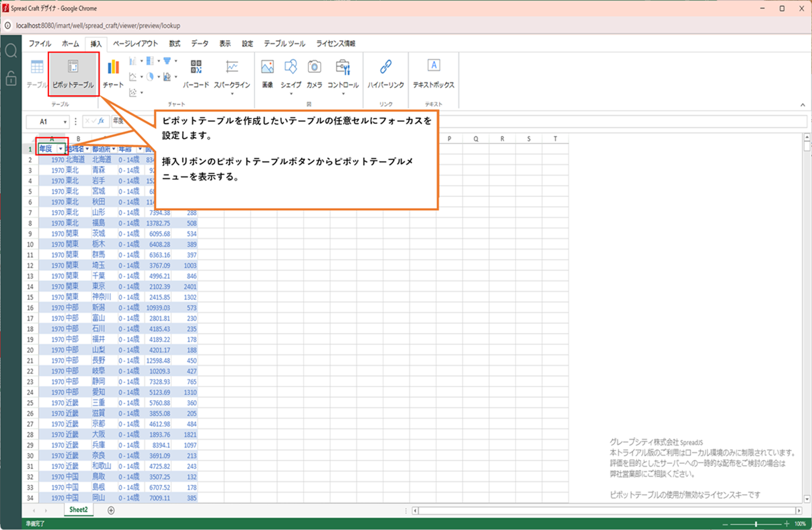This screenshot has height=530, width=812.
Task: Collapse the ribbon with the chevron
Action: (x=802, y=105)
